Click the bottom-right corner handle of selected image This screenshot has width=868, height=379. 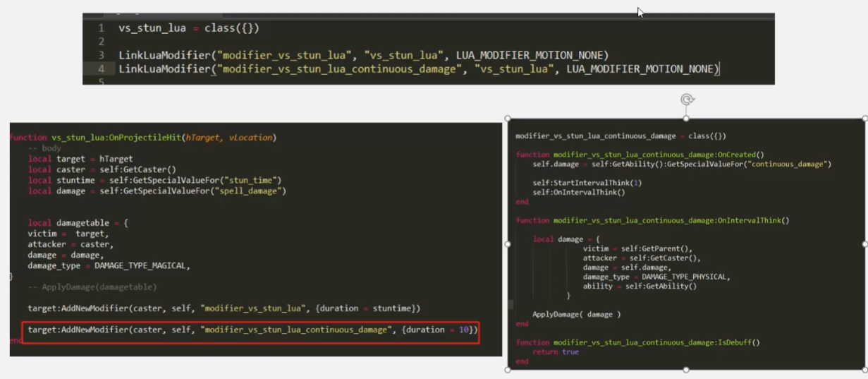pyautogui.click(x=865, y=370)
